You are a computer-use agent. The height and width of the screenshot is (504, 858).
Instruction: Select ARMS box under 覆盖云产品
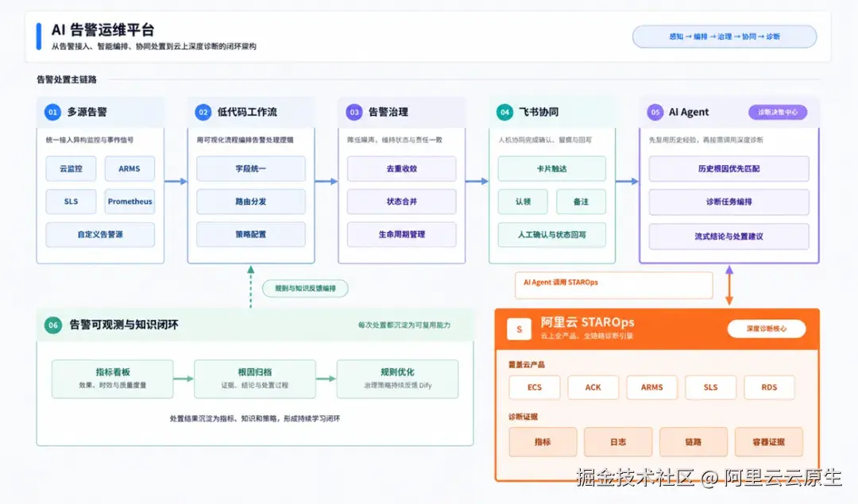point(651,387)
